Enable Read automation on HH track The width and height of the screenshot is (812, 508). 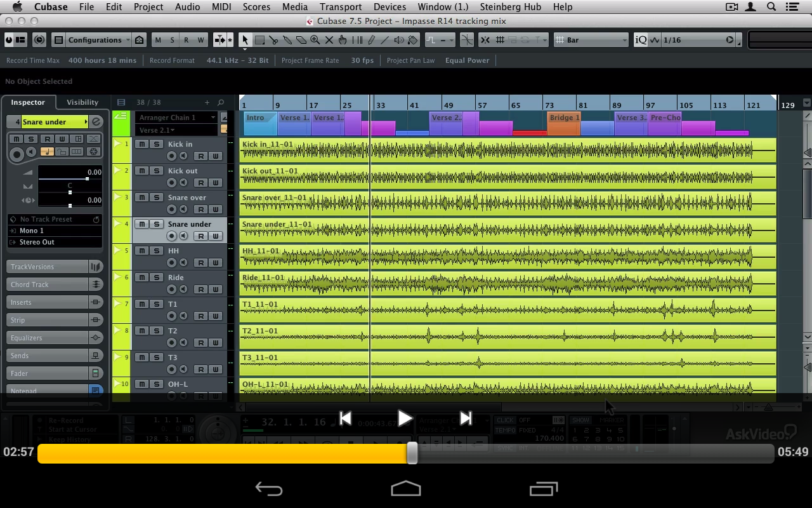coord(200,263)
